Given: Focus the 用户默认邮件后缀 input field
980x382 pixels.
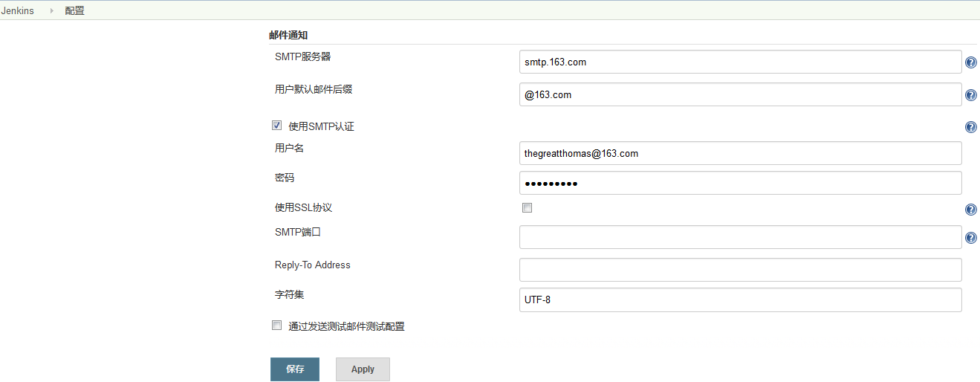Looking at the screenshot, I should 741,94.
